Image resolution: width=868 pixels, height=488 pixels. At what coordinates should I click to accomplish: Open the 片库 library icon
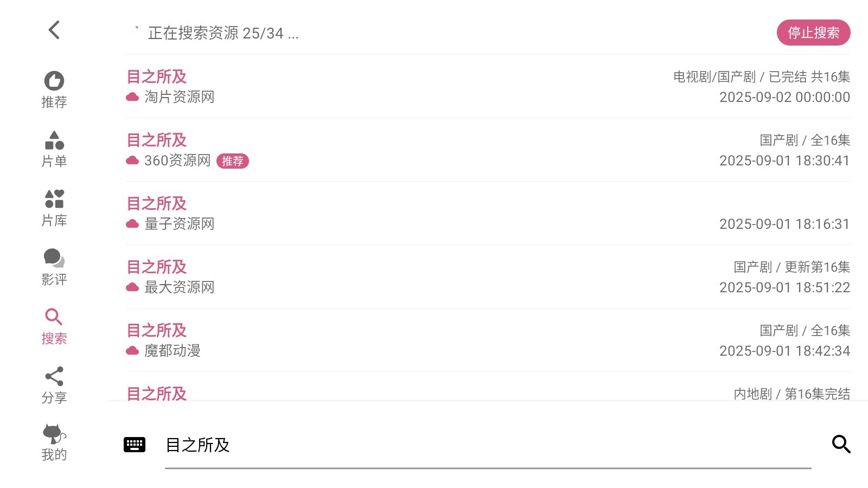point(54,208)
